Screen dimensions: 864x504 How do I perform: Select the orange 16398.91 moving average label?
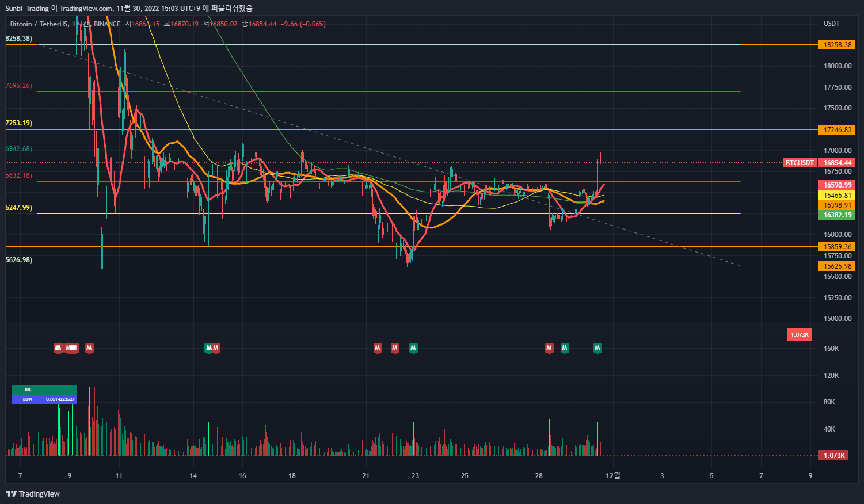click(837, 205)
